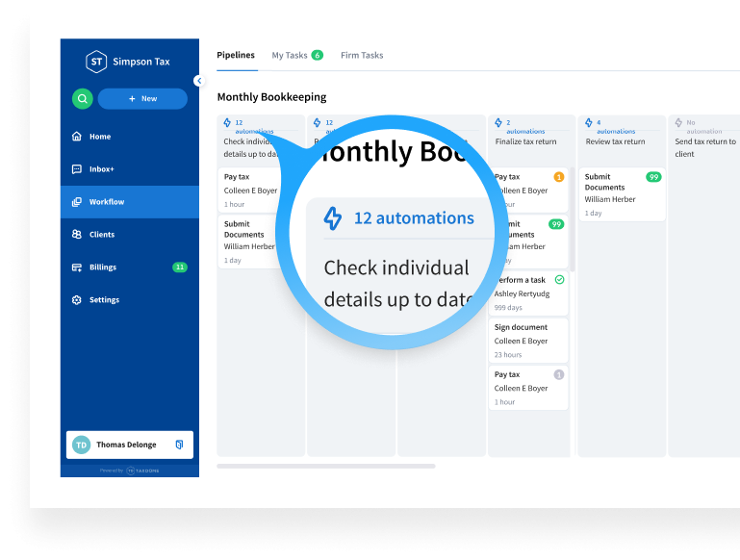Click the Home house icon in sidebar
Viewport: 740px width, 560px height.
tap(77, 137)
